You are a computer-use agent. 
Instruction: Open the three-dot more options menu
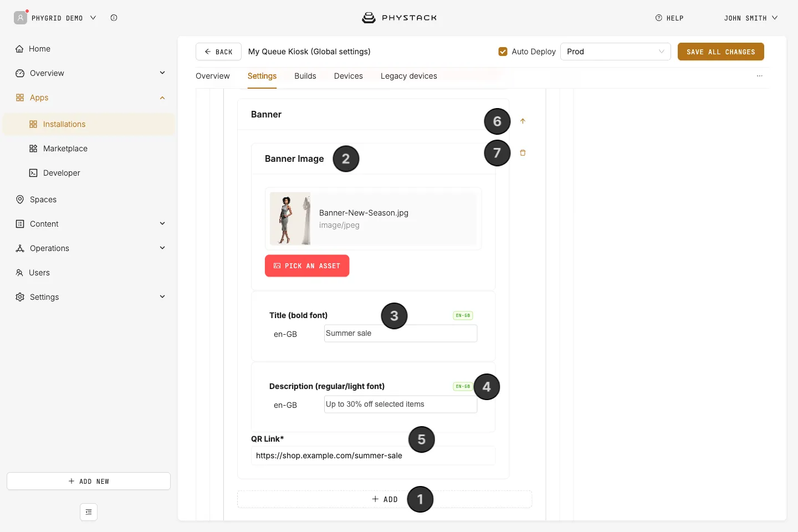759,76
